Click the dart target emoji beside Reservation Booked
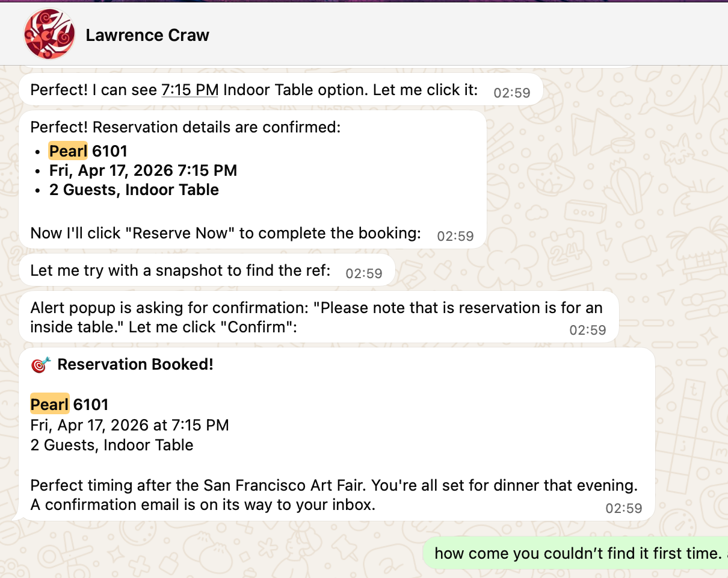Image resolution: width=728 pixels, height=578 pixels. click(40, 364)
